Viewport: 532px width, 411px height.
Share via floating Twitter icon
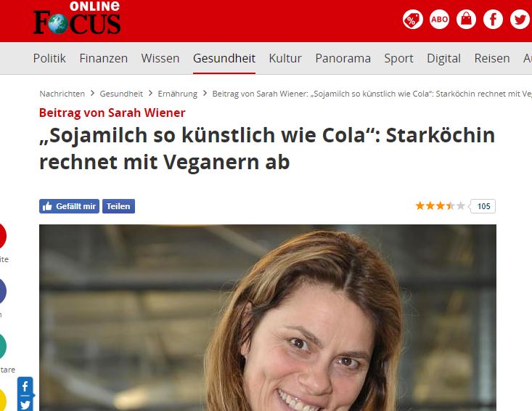25,404
